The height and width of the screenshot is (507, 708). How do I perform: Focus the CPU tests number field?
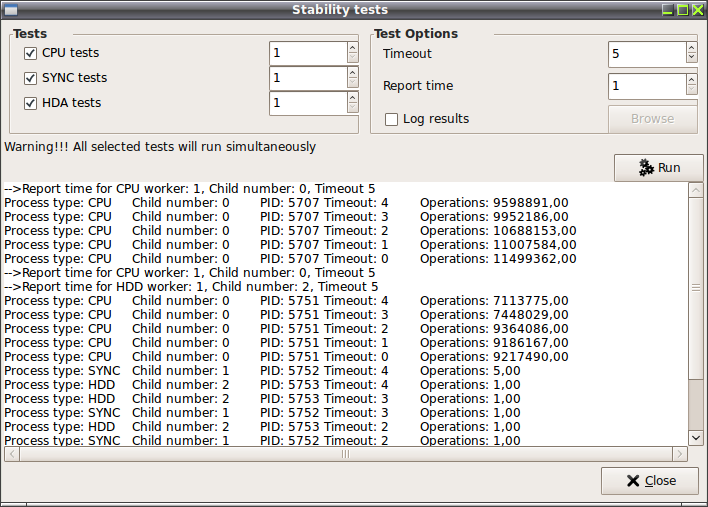pos(309,53)
